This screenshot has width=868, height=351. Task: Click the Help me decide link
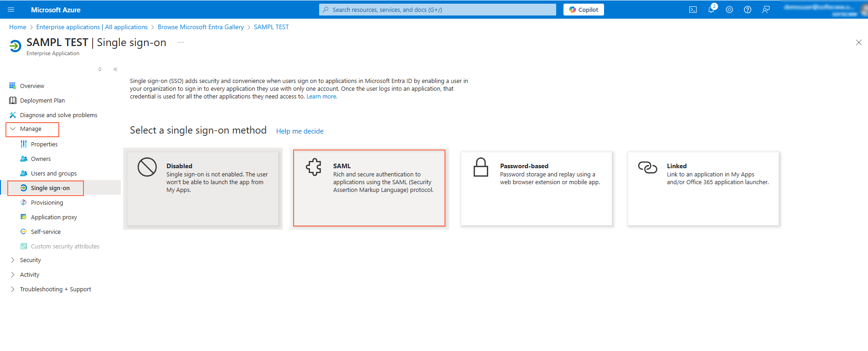(x=300, y=131)
